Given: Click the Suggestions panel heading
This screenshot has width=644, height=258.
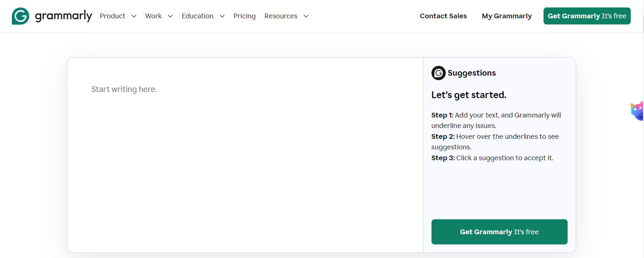Looking at the screenshot, I should tap(472, 73).
